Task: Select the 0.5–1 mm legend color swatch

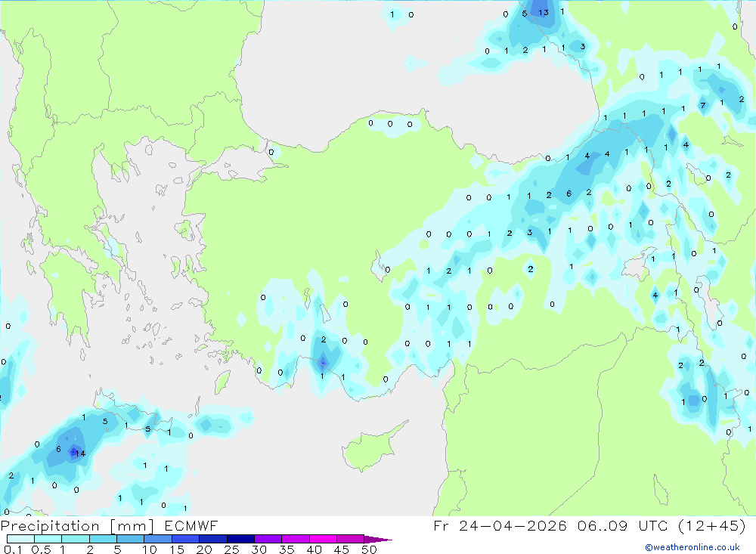Action: (x=48, y=539)
